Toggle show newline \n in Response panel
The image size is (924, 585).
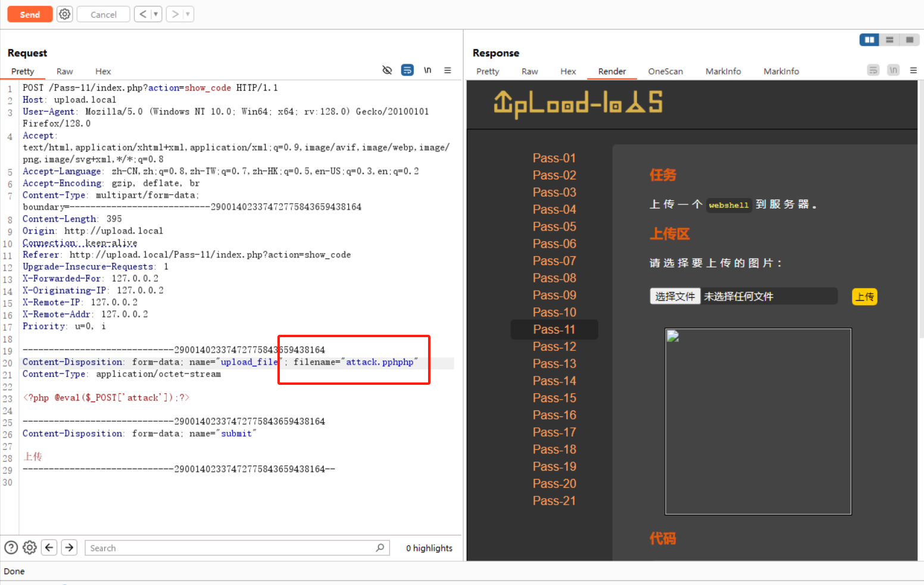click(893, 70)
